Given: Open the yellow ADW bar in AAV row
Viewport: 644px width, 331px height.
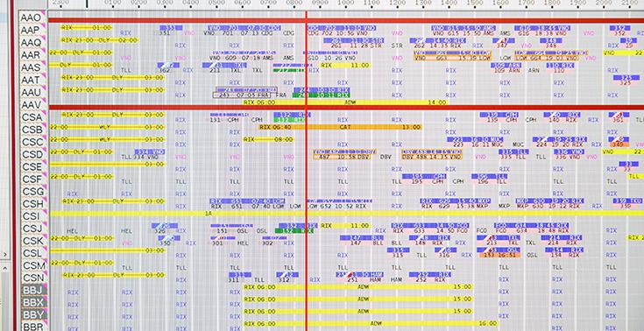Looking at the screenshot, I should [345, 102].
